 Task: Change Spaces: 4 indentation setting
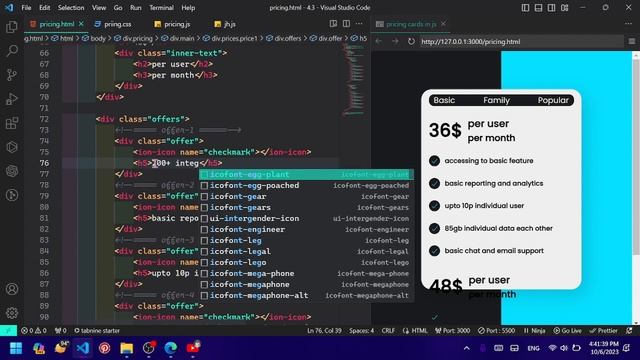tap(362, 331)
